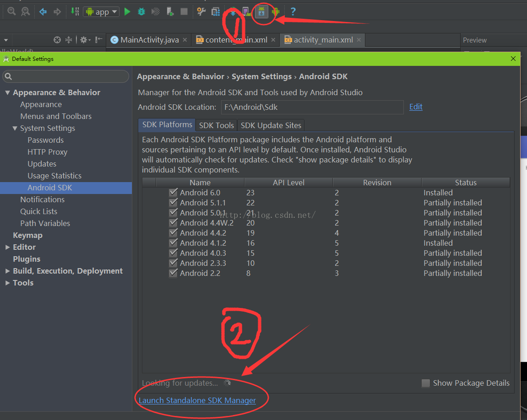Toggle the Android 4.4.2 checkbox
Screen dimensions: 527x420
(x=174, y=233)
